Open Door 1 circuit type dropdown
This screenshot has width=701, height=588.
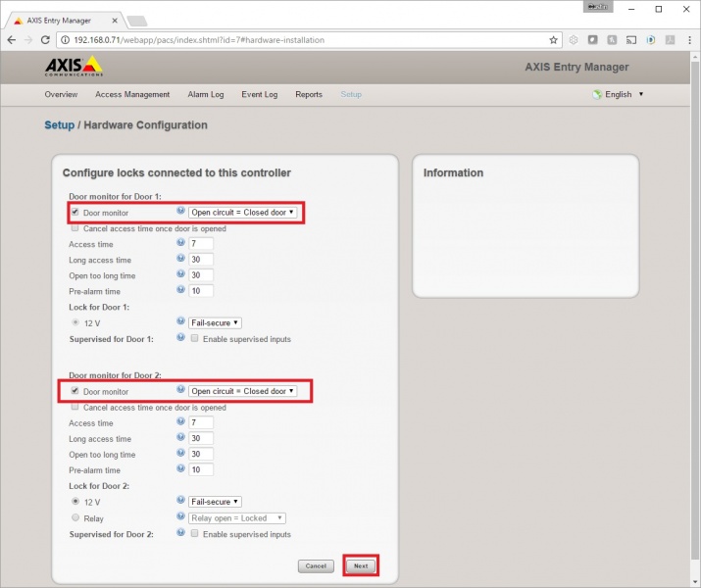click(242, 213)
